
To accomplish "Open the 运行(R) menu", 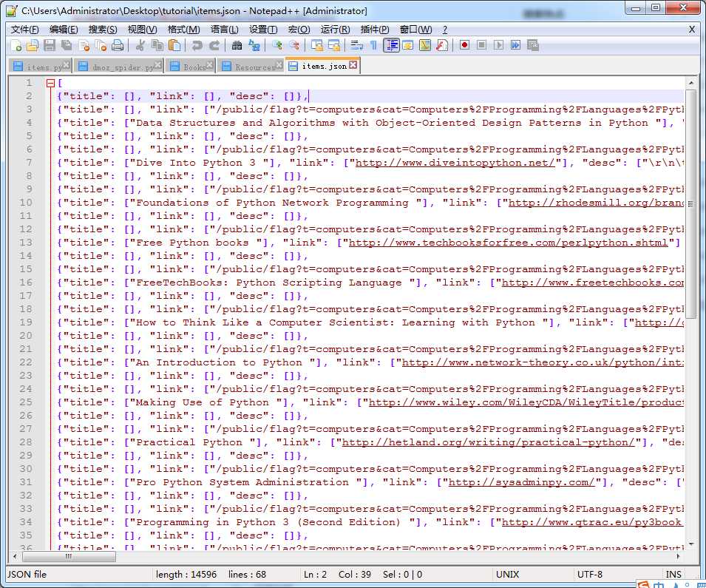I will coord(335,30).
